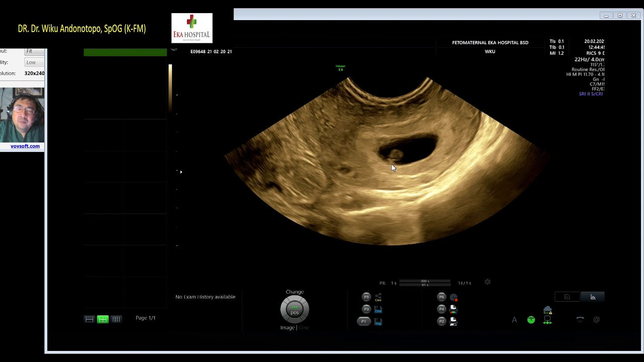The width and height of the screenshot is (644, 362).
Task: Click the green Voluson E6 probe label
Action: point(341,68)
